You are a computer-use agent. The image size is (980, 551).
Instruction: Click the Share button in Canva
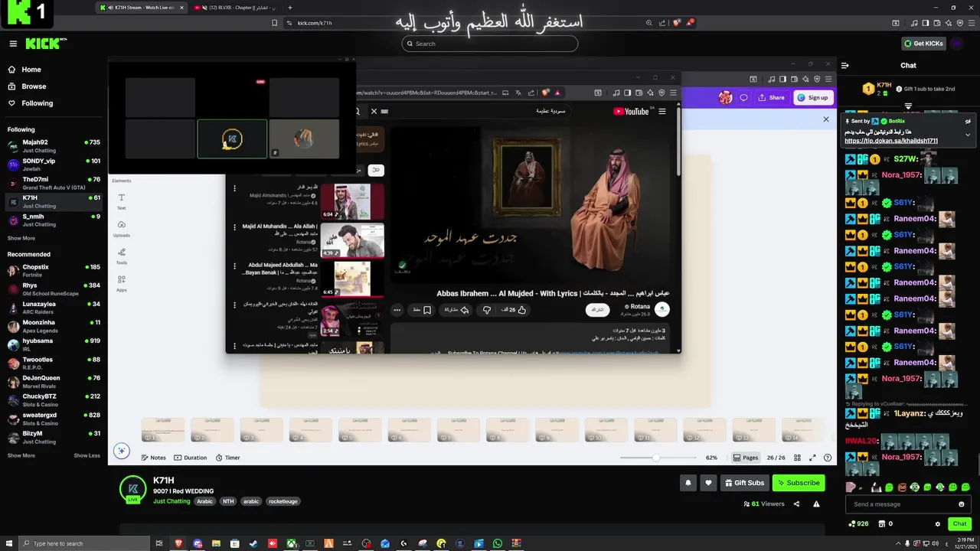pos(771,97)
